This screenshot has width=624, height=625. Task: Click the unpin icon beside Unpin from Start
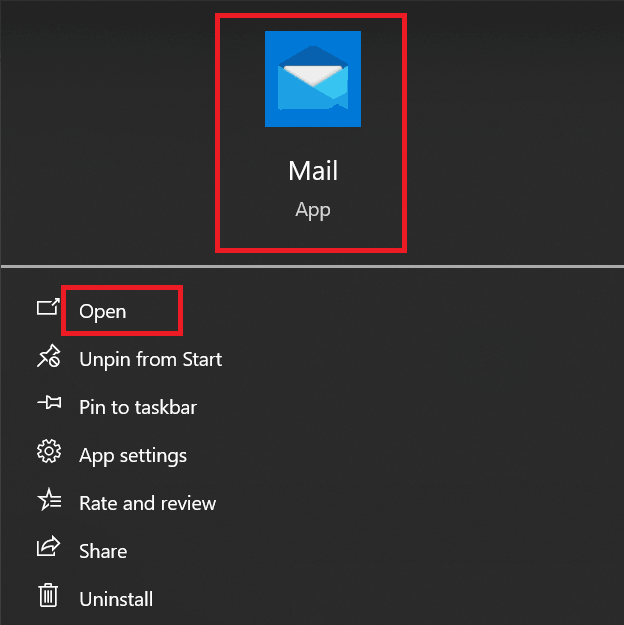49,356
